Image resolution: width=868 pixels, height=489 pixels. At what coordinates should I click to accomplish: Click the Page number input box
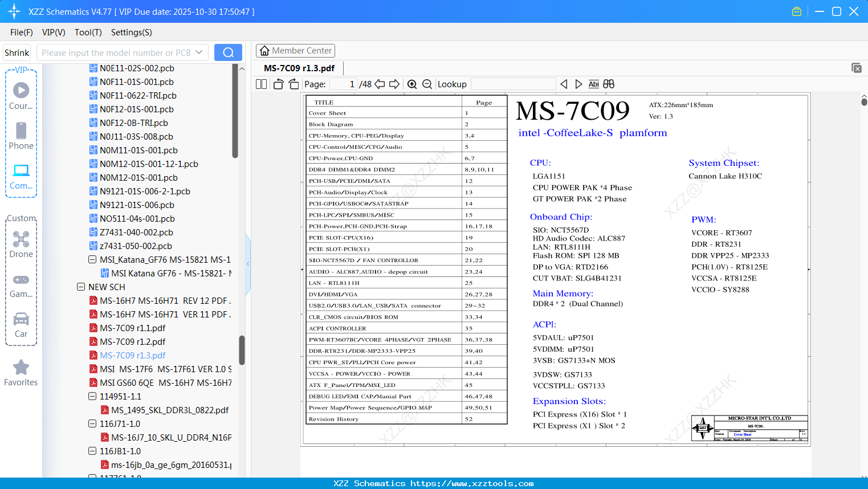click(x=343, y=84)
